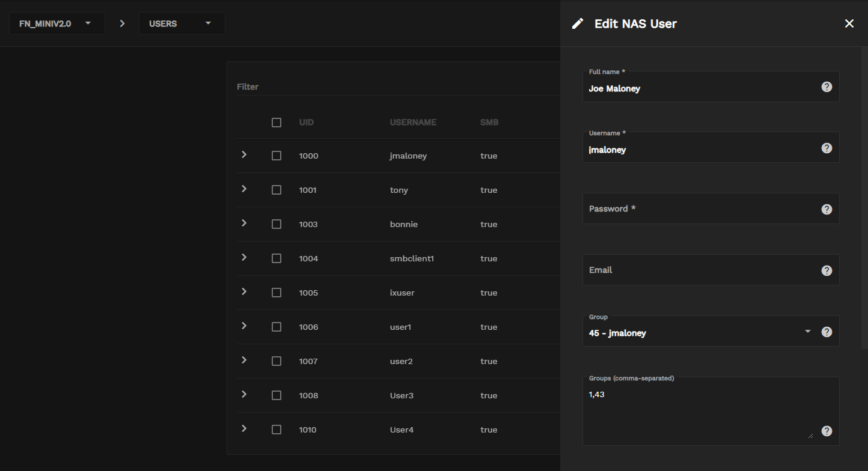Show help for the Group dropdown
The height and width of the screenshot is (471, 868).
827,332
